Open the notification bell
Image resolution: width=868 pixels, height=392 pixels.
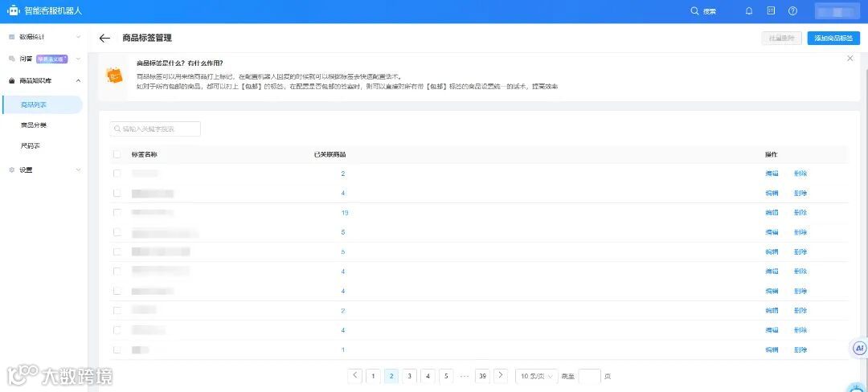pyautogui.click(x=749, y=11)
